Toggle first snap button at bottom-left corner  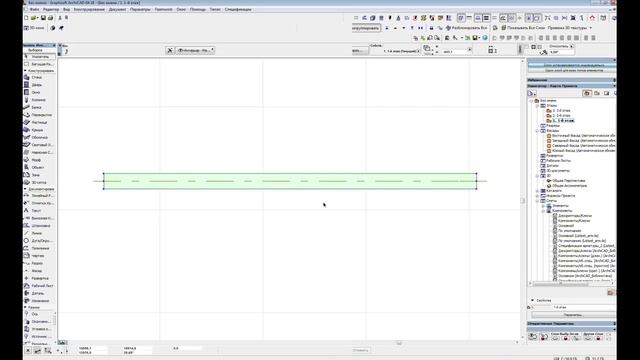click(28, 350)
